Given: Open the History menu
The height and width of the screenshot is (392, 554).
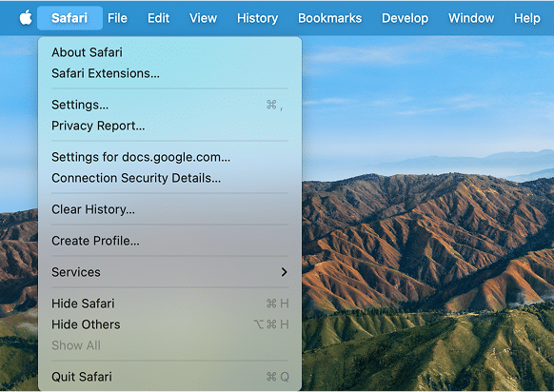Looking at the screenshot, I should coord(257,18).
